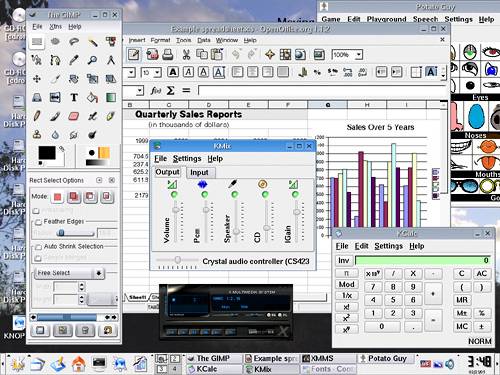The image size is (500, 375).
Task: Open the Xtns menu in GIMP
Action: click(56, 27)
